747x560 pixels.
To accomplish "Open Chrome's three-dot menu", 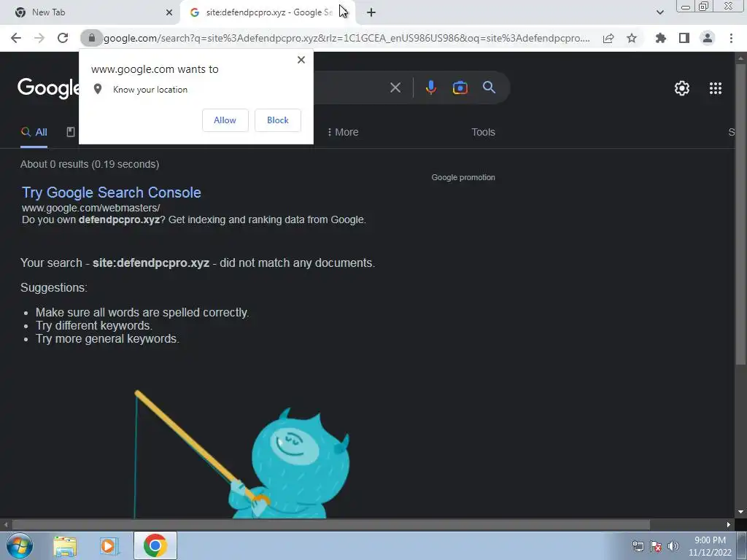I will point(731,38).
